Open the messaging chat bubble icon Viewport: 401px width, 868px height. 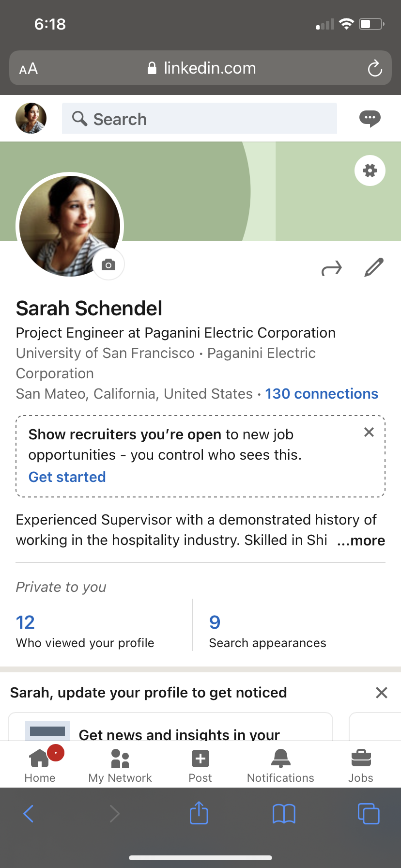tap(370, 118)
